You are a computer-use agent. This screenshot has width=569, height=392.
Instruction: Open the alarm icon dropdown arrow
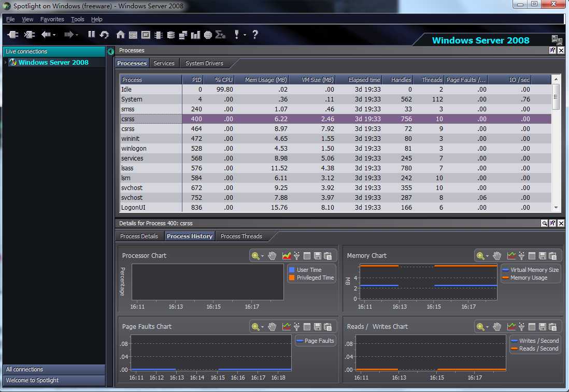(x=245, y=35)
